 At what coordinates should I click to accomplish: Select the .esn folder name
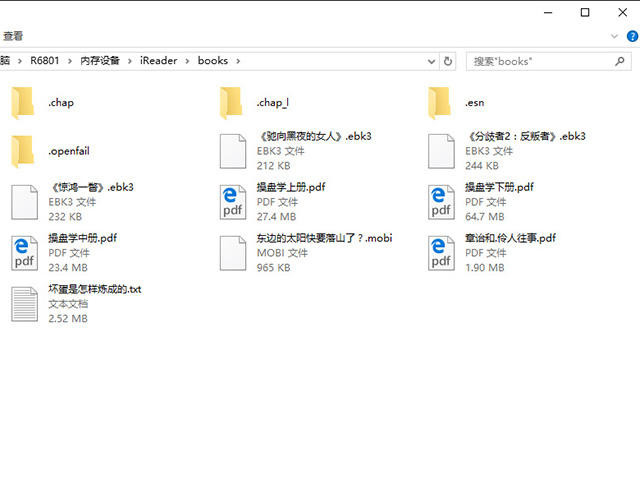tap(475, 103)
